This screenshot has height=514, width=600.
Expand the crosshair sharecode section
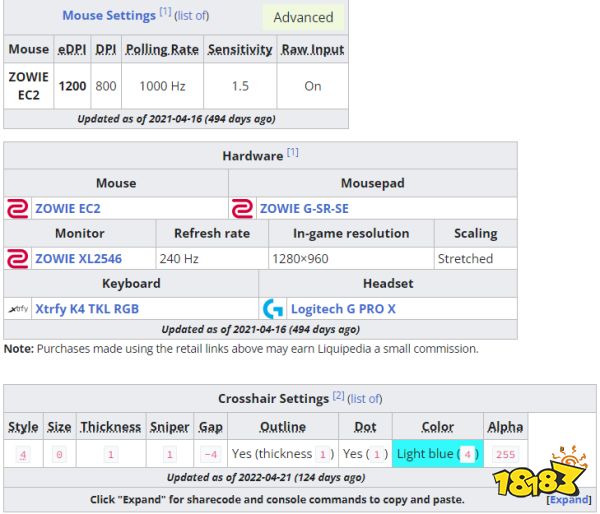pos(569,499)
